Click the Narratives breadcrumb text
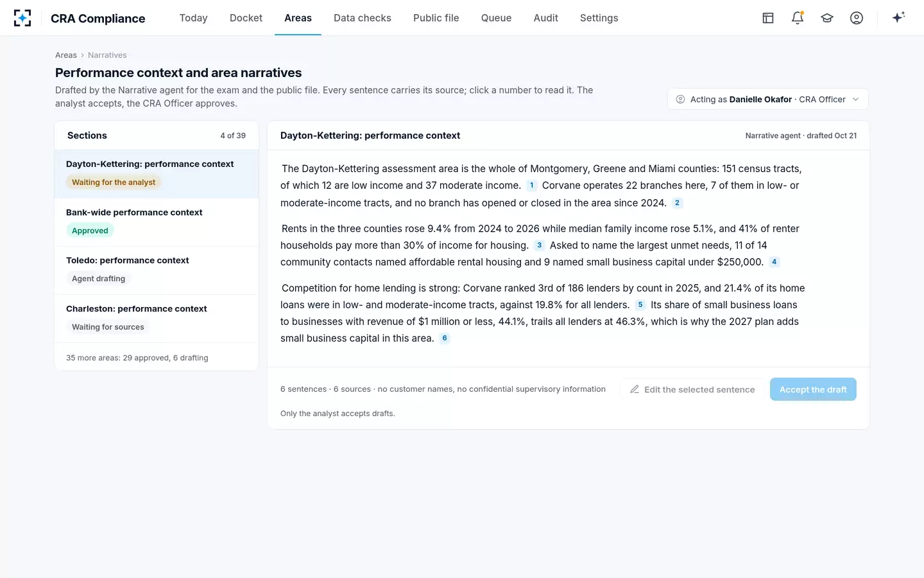 (x=107, y=55)
